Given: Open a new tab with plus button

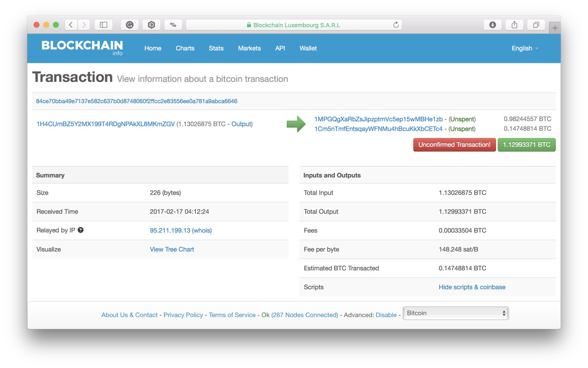Looking at the screenshot, I should 555,28.
